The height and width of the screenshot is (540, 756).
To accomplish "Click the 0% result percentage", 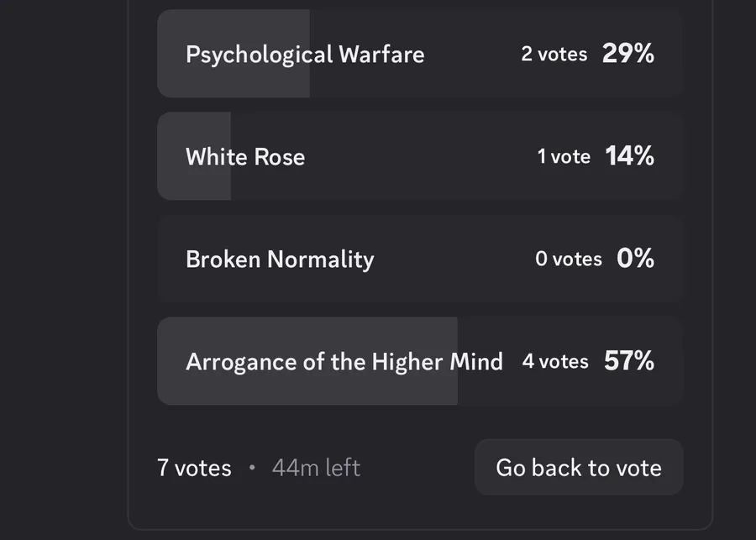I will [635, 259].
